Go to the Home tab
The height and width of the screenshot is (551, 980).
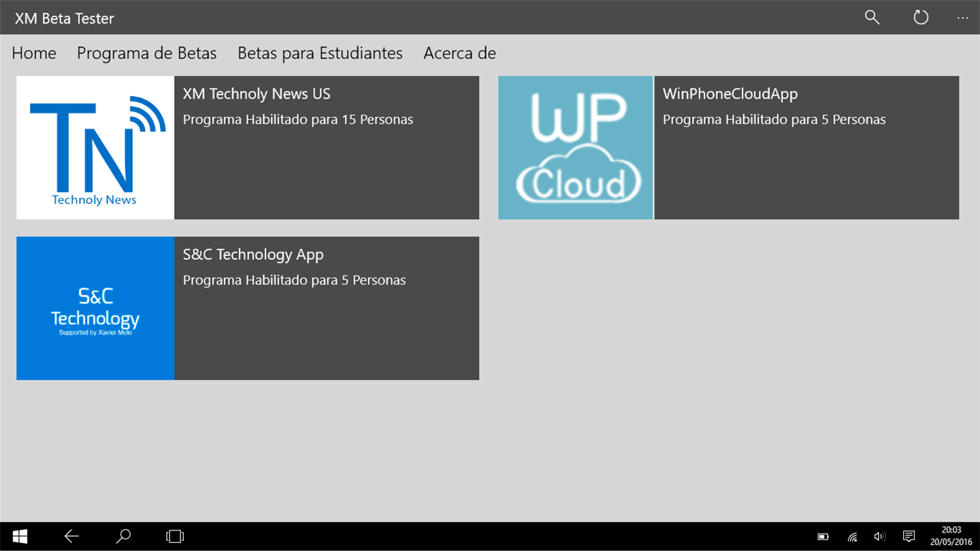(x=34, y=53)
